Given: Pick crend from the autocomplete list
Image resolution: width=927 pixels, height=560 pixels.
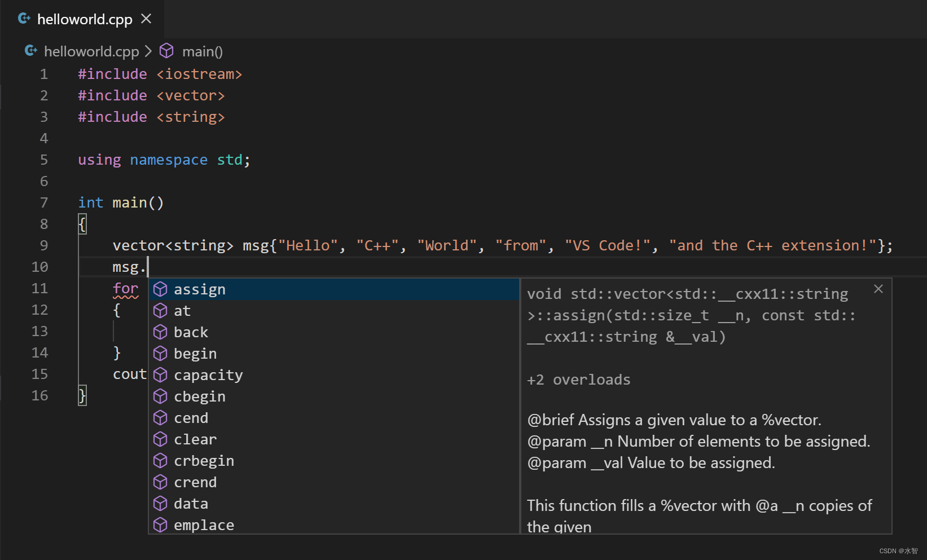Looking at the screenshot, I should [x=333, y=482].
